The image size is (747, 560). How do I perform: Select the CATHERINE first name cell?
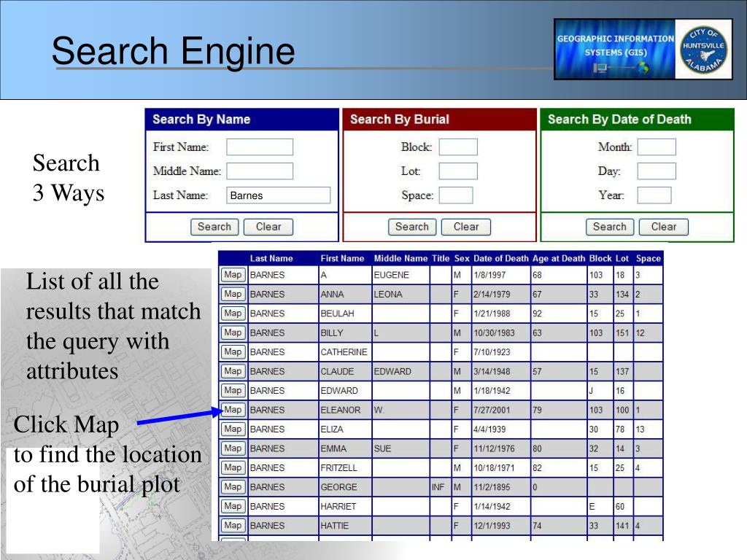coord(345,352)
